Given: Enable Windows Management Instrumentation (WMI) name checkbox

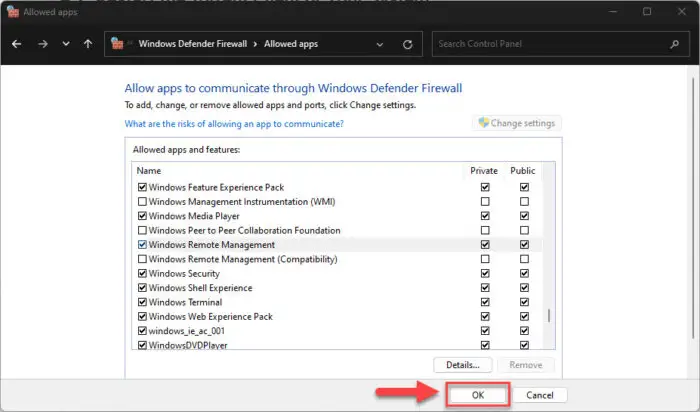Looking at the screenshot, I should click(142, 201).
